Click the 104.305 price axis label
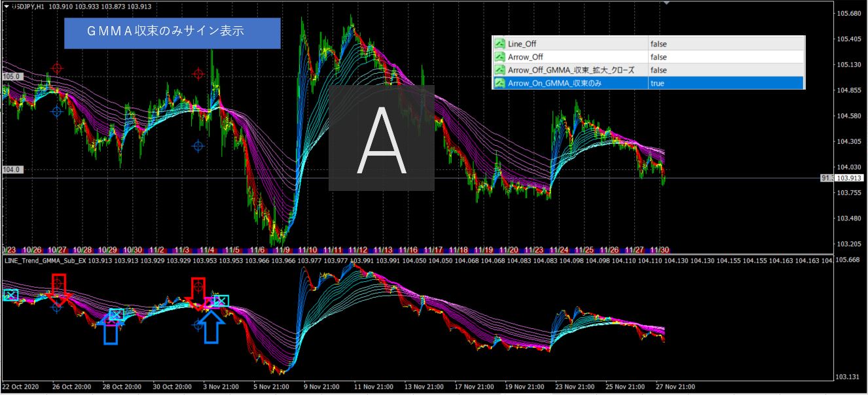 point(850,141)
